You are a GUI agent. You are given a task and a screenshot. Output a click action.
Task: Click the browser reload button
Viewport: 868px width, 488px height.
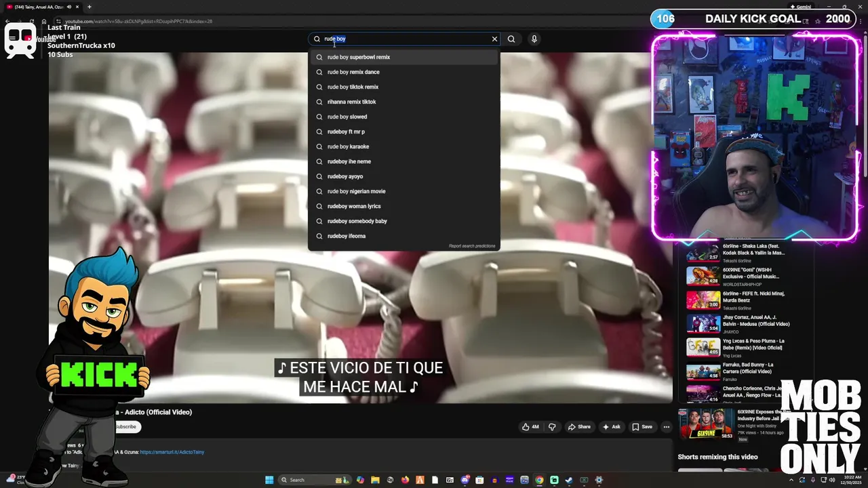[x=32, y=21]
